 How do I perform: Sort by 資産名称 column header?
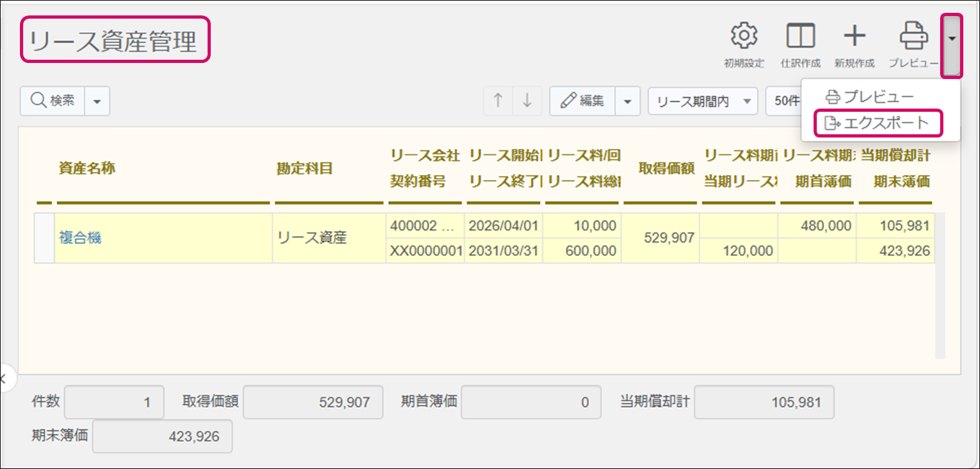pos(87,168)
